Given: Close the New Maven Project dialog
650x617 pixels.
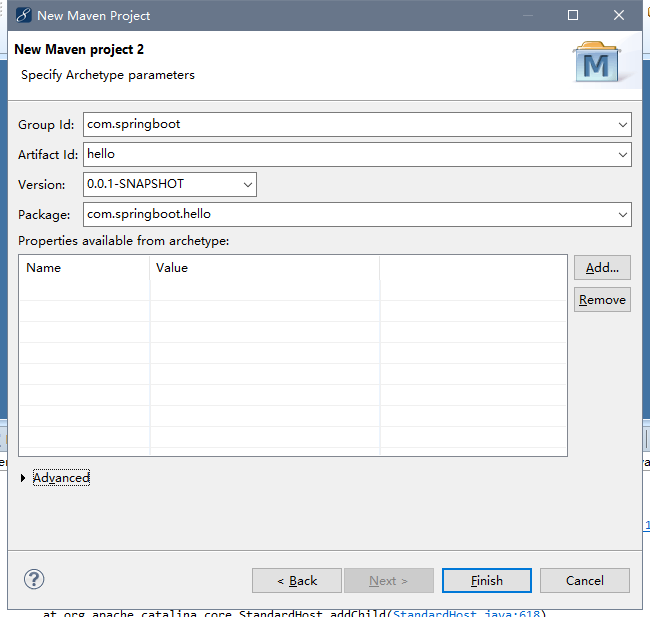Looking at the screenshot, I should 619,15.
